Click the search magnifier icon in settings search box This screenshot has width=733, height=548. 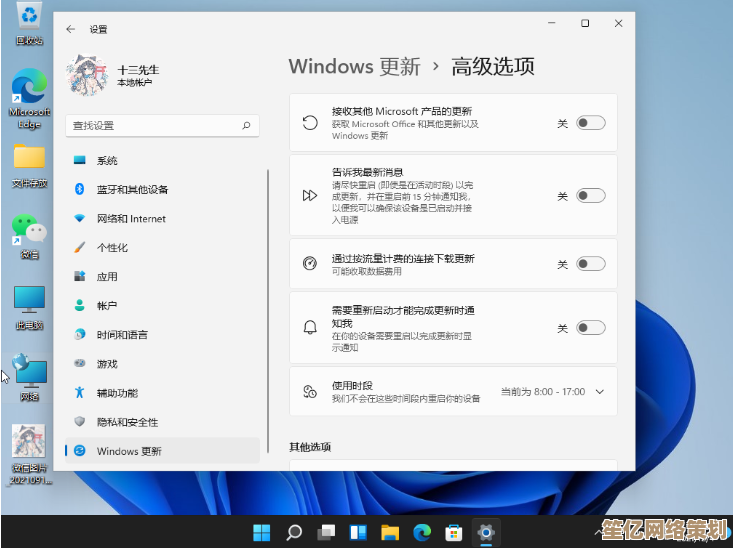tap(246, 126)
